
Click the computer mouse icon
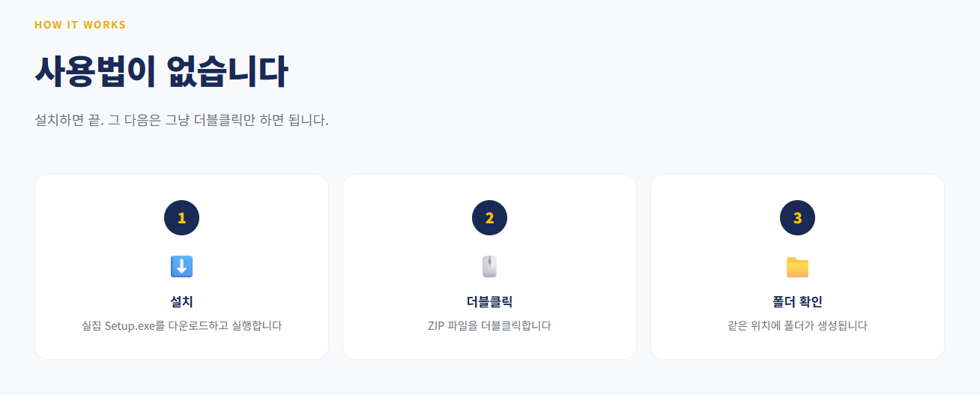pos(489,267)
